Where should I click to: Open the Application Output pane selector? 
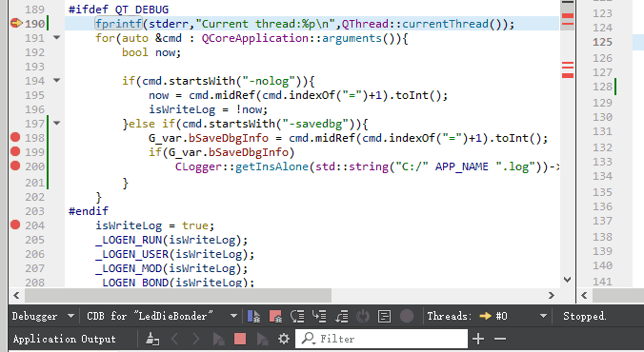coord(64,339)
